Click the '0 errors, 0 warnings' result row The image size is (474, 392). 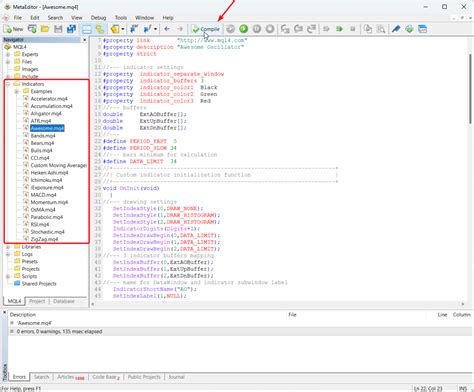pos(240,331)
